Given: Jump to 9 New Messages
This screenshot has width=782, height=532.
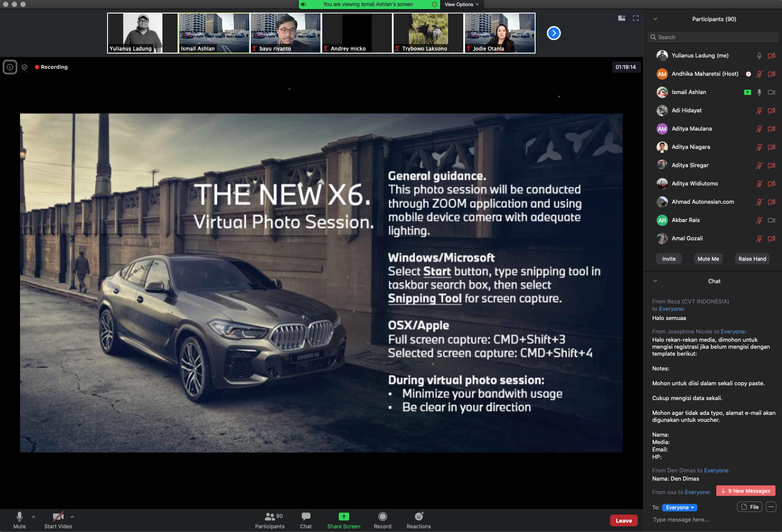Looking at the screenshot, I should pos(745,491).
